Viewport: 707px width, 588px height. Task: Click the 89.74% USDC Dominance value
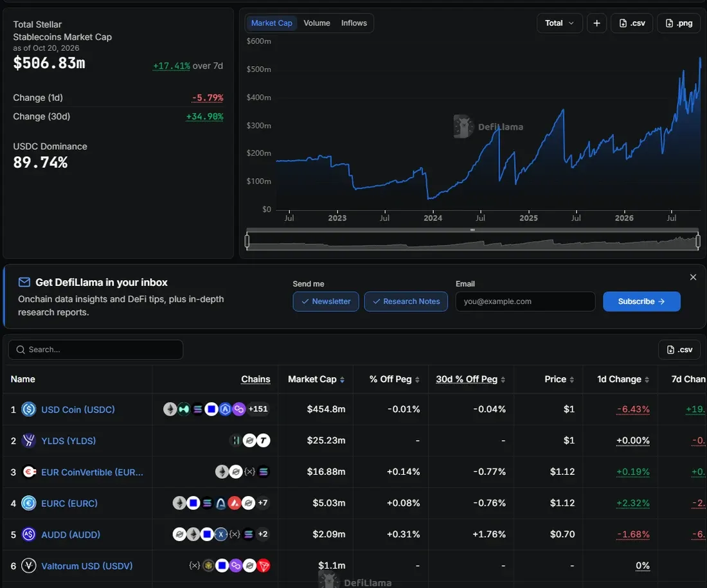coord(40,163)
